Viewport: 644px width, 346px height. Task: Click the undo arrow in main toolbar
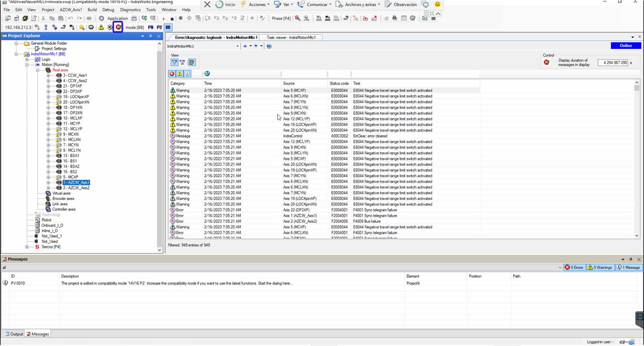[70, 19]
